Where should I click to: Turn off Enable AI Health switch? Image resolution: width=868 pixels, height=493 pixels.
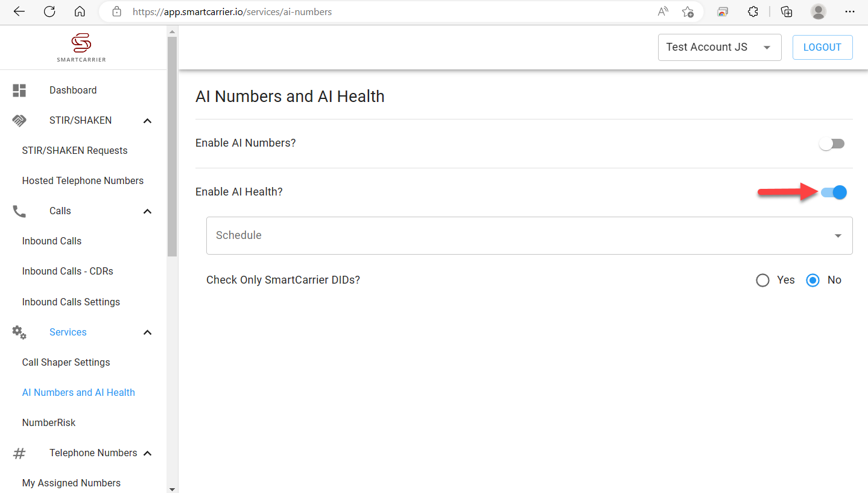pos(834,192)
